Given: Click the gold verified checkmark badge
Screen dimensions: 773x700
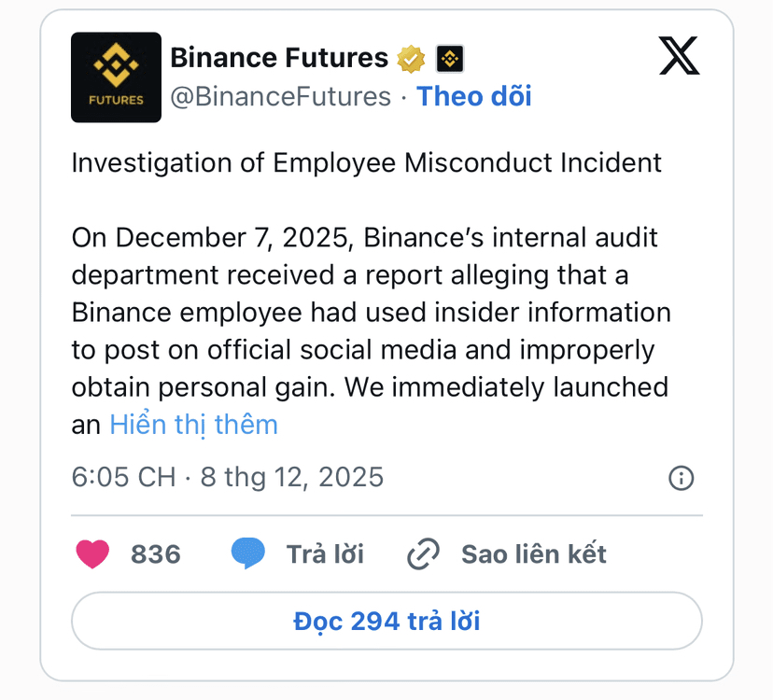Looking at the screenshot, I should 411,59.
